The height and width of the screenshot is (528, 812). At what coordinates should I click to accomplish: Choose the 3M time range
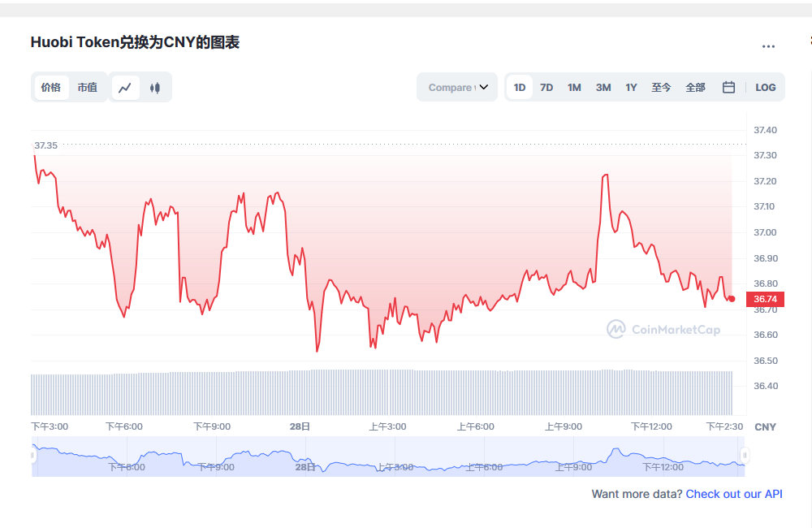[603, 88]
